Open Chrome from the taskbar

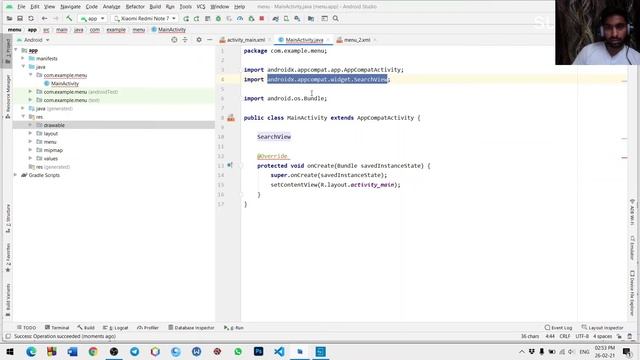tap(93, 351)
